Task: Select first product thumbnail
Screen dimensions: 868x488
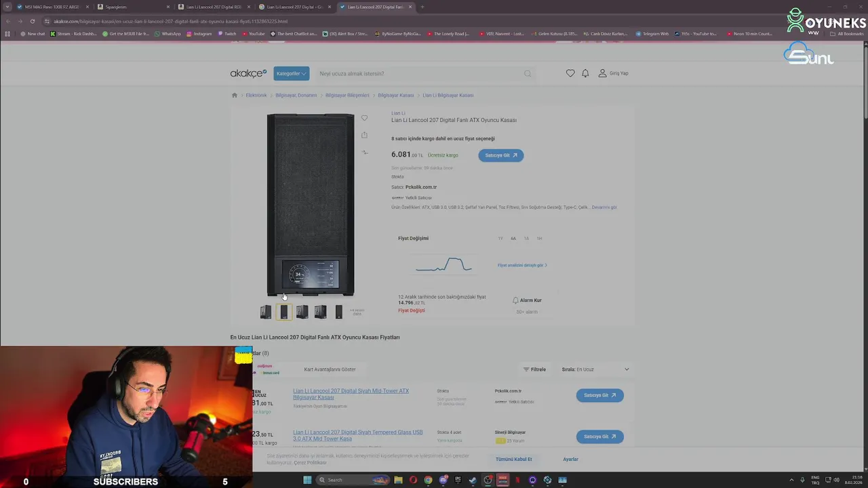Action: (266, 312)
